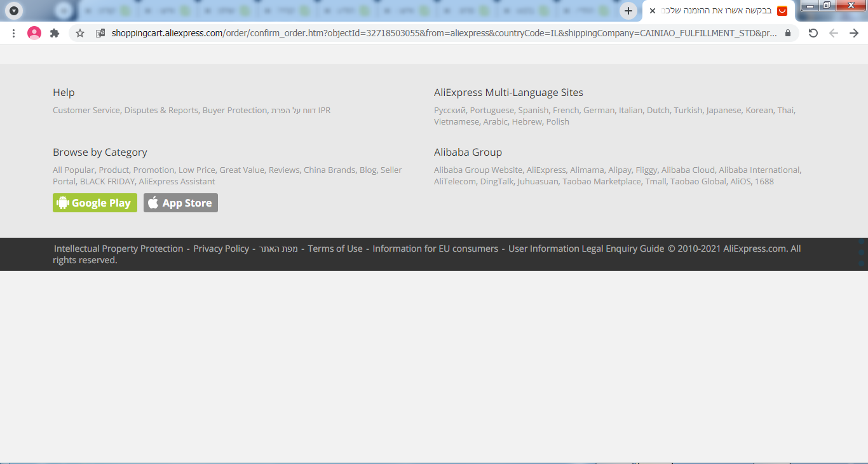Switch to the Japanese language site
The width and height of the screenshot is (868, 464).
(724, 110)
